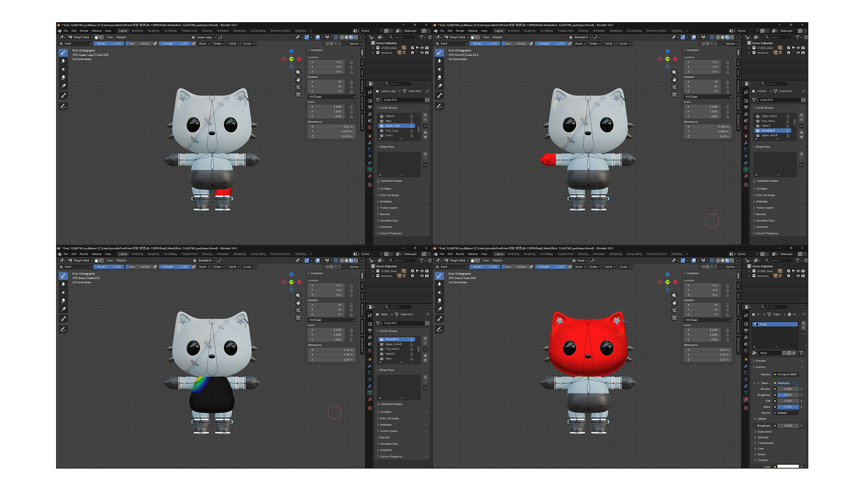Expand UV Maps panel in Body window
868x488 pixels.
pyautogui.click(x=384, y=412)
